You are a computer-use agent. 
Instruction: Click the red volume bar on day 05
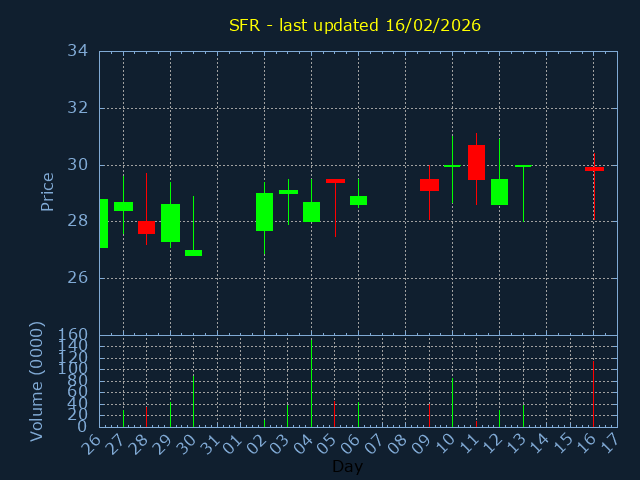[x=335, y=414]
